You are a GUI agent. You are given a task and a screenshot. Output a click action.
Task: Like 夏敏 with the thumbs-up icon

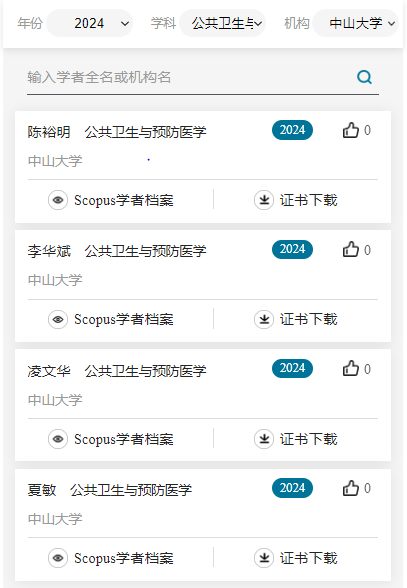[x=351, y=488]
